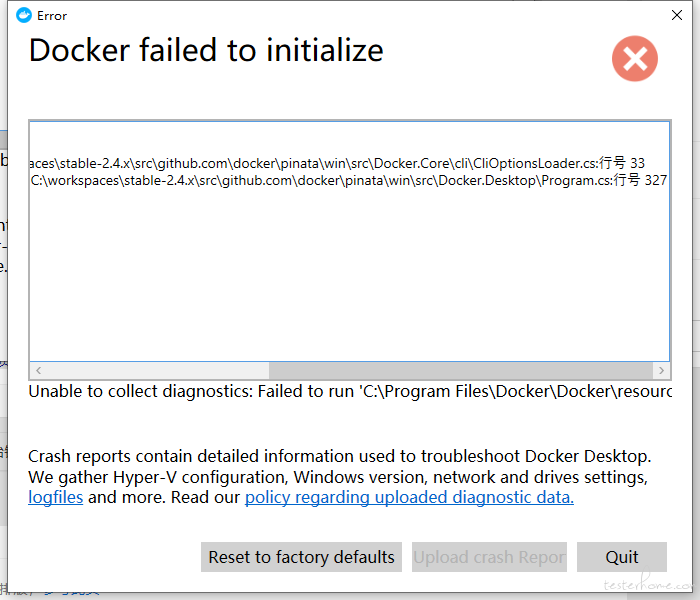The width and height of the screenshot is (700, 600).
Task: Click the left scroll arrow of log box
Action: [x=38, y=371]
